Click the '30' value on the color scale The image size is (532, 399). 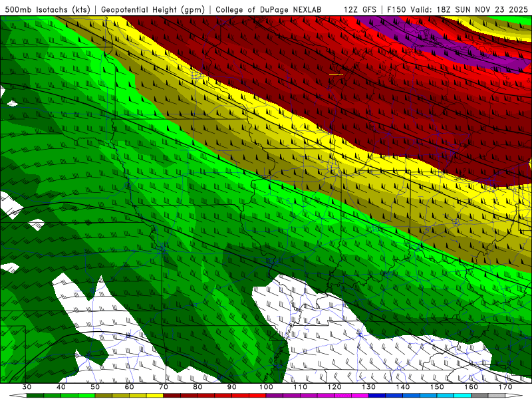tap(27, 387)
